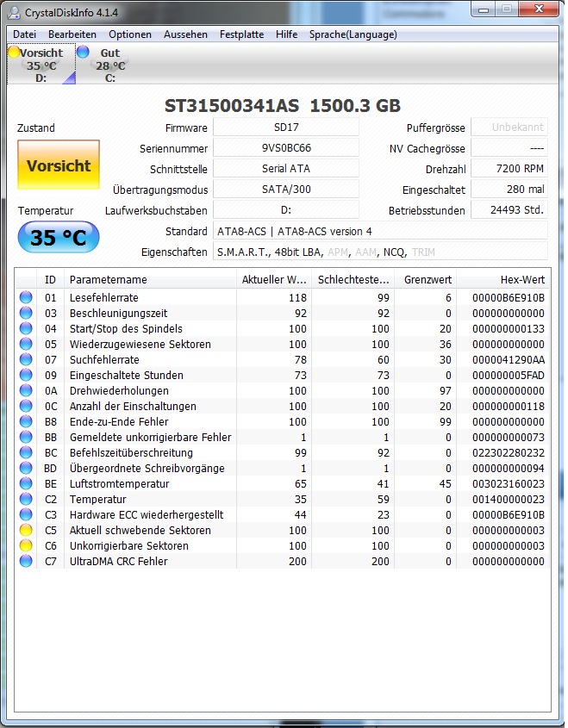The image size is (568, 728).
Task: Click the Firmware field showing SD17
Action: [286, 128]
